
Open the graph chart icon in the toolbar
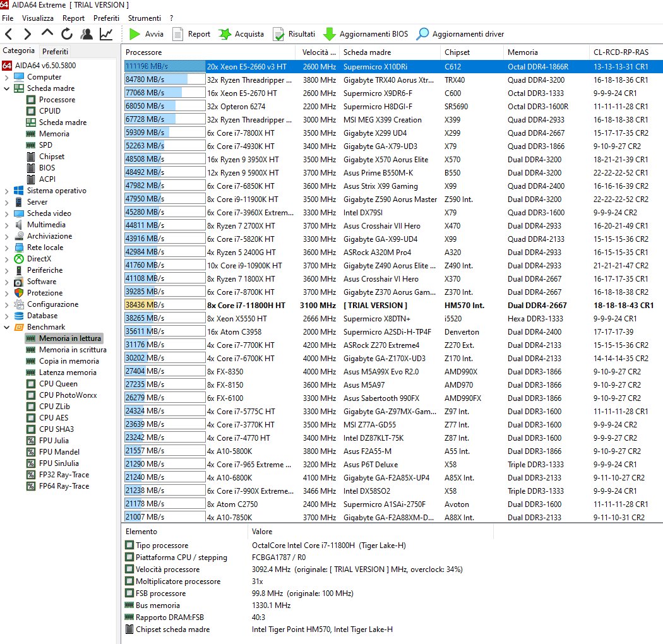click(x=106, y=34)
